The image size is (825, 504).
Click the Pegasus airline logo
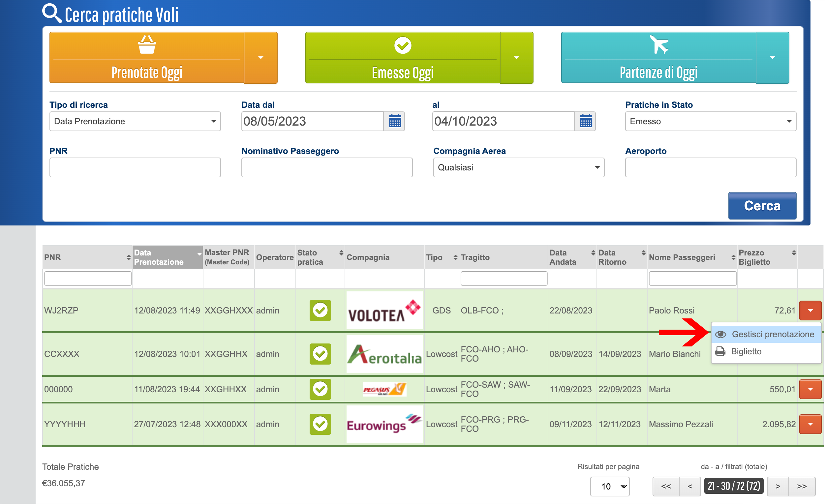(384, 389)
